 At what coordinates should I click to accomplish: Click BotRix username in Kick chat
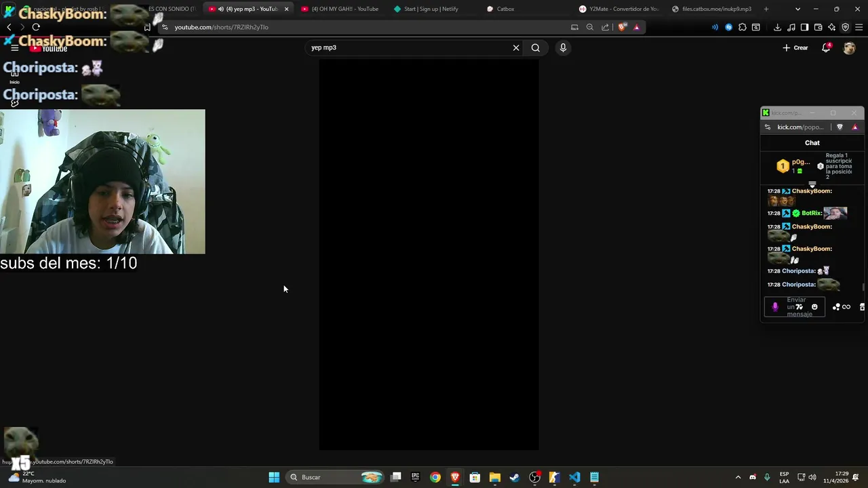812,213
